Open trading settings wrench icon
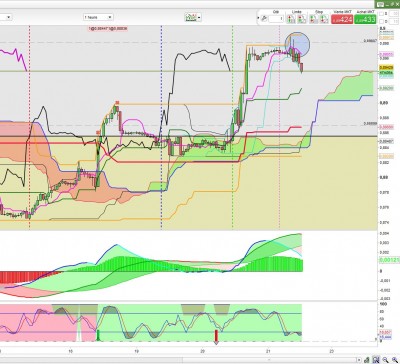 click(264, 19)
